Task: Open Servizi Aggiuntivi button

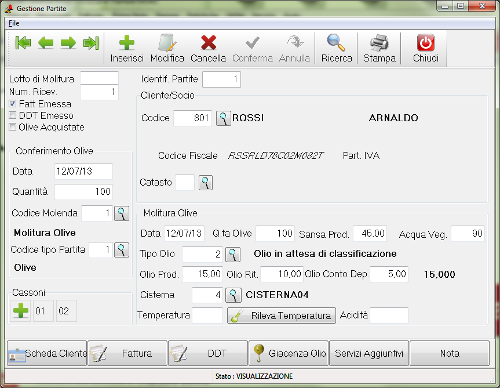Action: point(369,353)
